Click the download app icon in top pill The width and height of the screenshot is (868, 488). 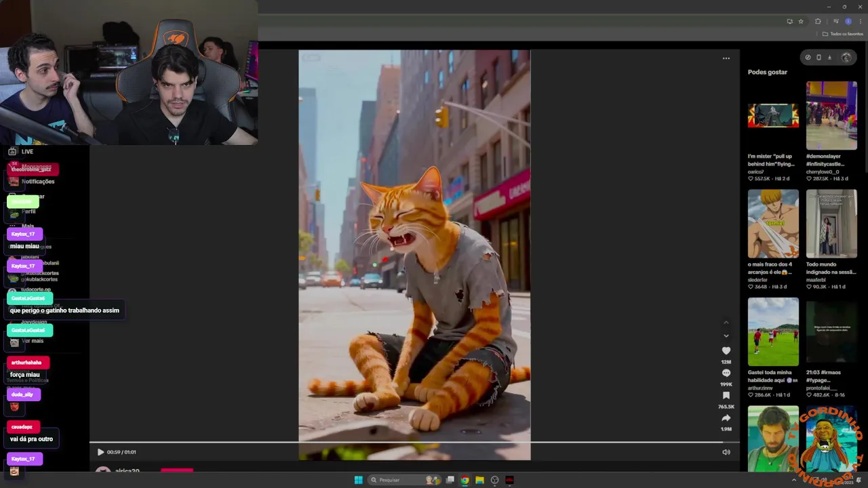click(x=829, y=58)
